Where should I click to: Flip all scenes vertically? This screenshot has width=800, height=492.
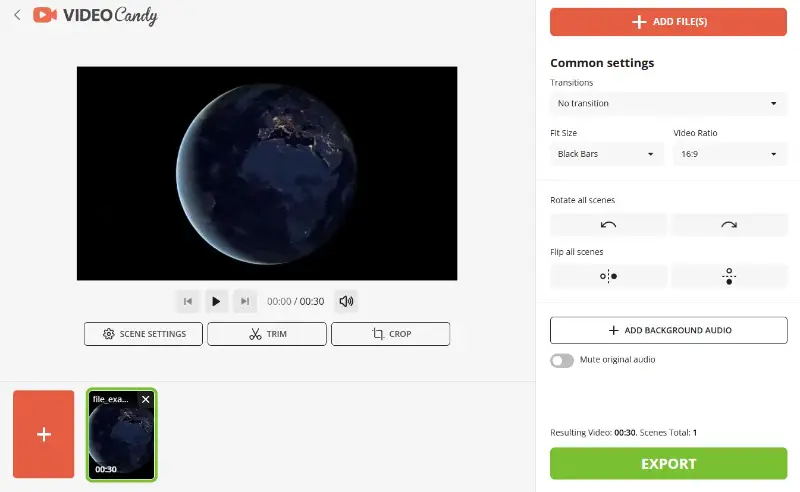[729, 276]
